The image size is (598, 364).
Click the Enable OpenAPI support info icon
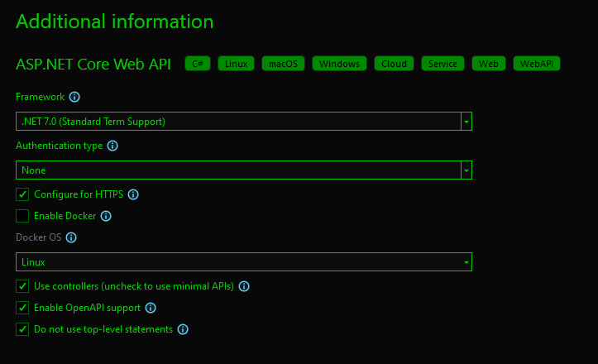(x=150, y=308)
